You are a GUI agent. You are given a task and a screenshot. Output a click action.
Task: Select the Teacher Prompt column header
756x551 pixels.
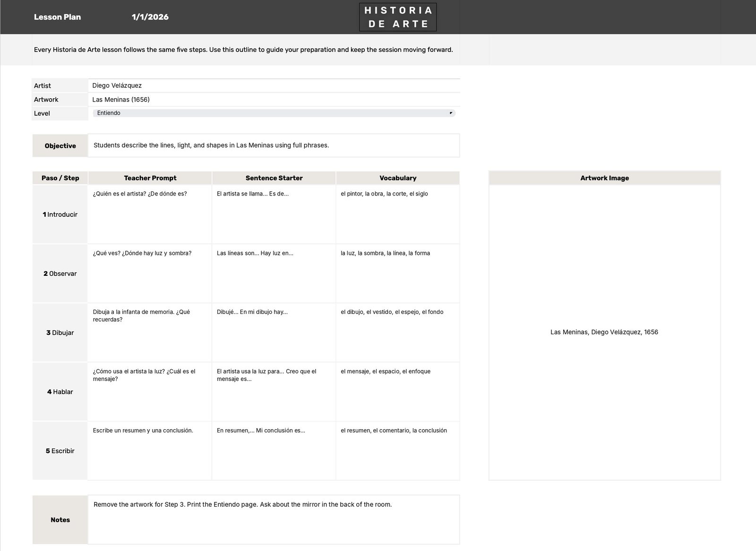click(x=150, y=178)
